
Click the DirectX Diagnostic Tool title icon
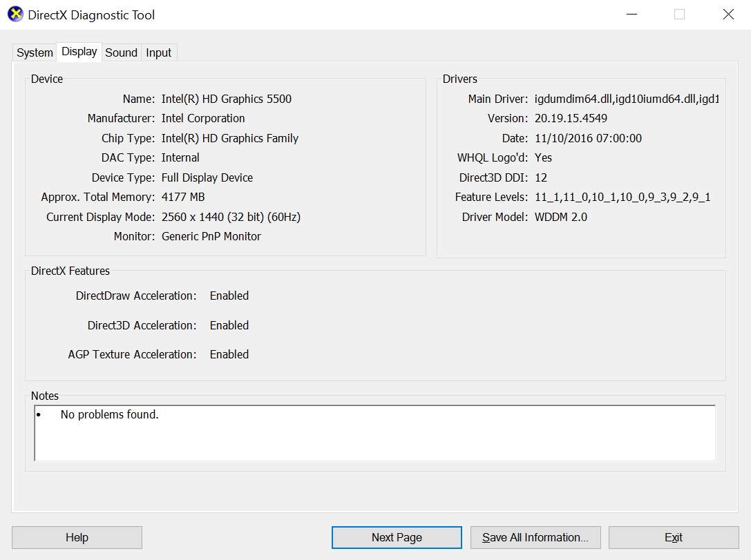(x=15, y=15)
